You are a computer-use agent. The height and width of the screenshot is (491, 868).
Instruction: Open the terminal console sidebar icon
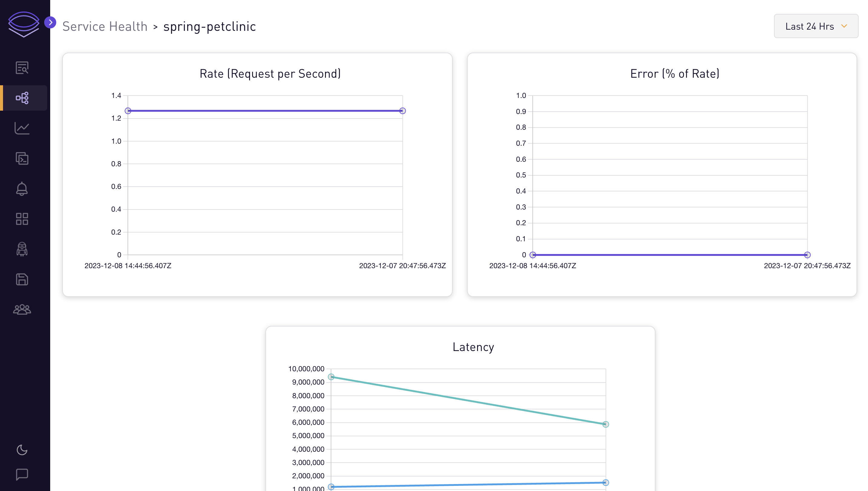22,158
